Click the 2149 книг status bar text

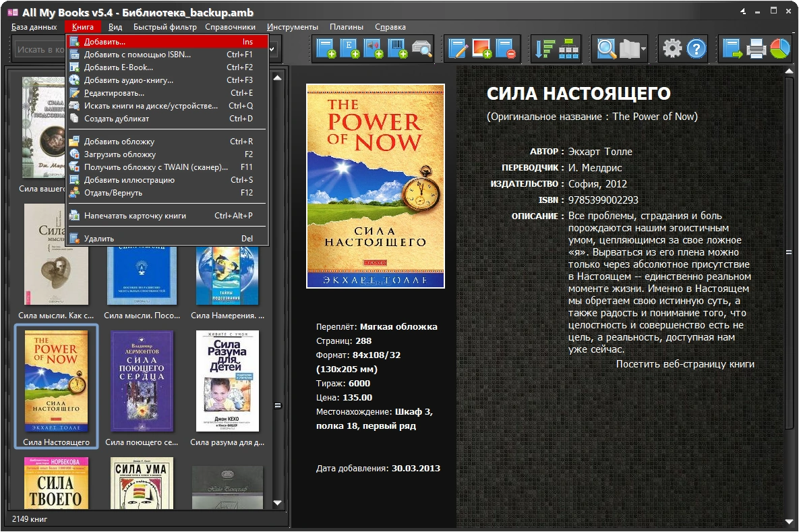30,519
